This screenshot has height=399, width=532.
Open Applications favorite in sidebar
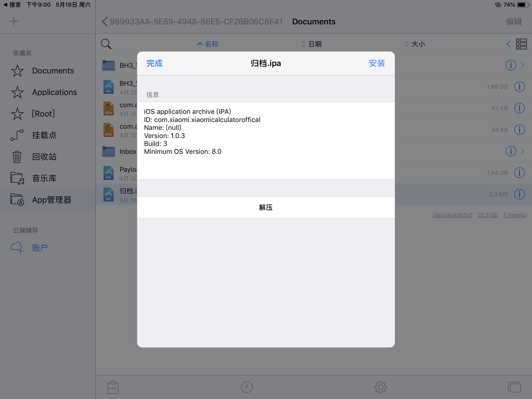click(x=54, y=92)
